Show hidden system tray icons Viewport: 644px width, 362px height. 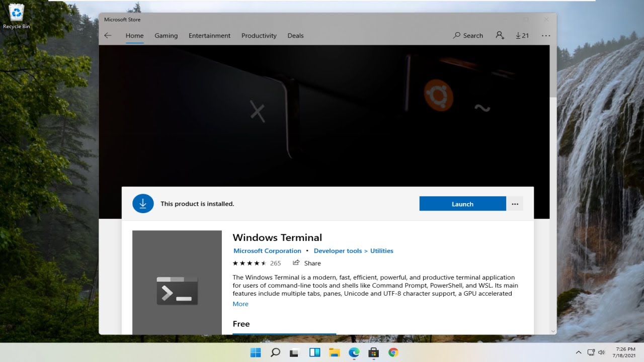pos(579,352)
